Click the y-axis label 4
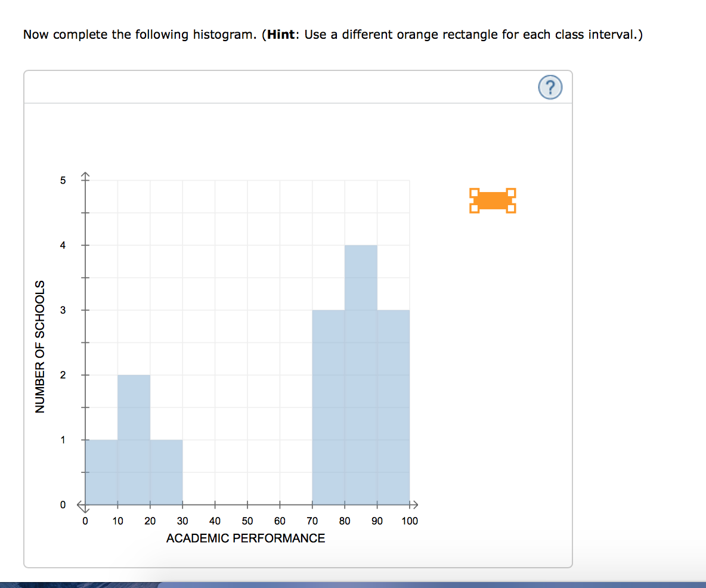706x588 pixels. click(x=63, y=245)
